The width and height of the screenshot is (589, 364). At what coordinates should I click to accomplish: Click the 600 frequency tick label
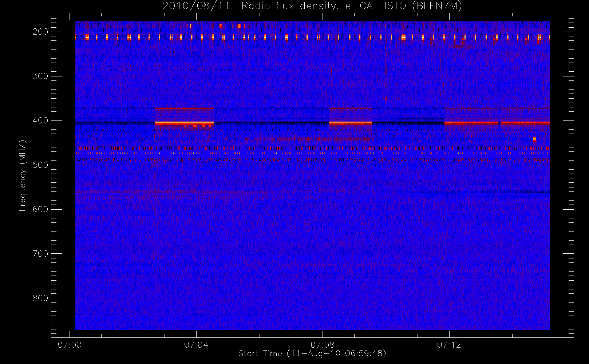tap(40, 209)
